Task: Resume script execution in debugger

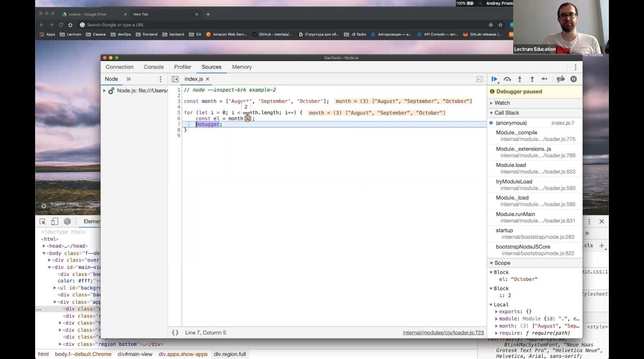Action: pyautogui.click(x=494, y=79)
